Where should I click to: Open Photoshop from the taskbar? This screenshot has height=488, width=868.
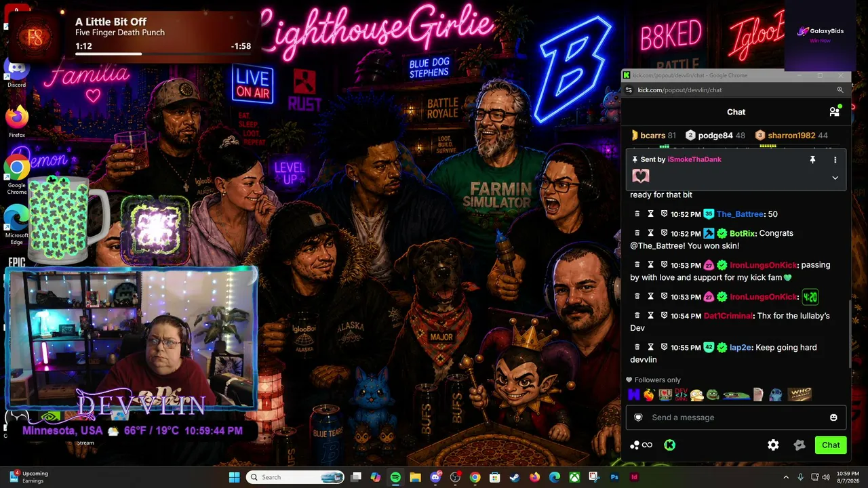tap(614, 477)
